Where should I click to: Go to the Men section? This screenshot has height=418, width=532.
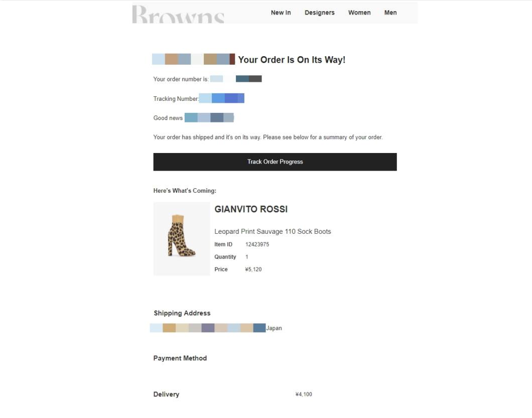pyautogui.click(x=390, y=13)
